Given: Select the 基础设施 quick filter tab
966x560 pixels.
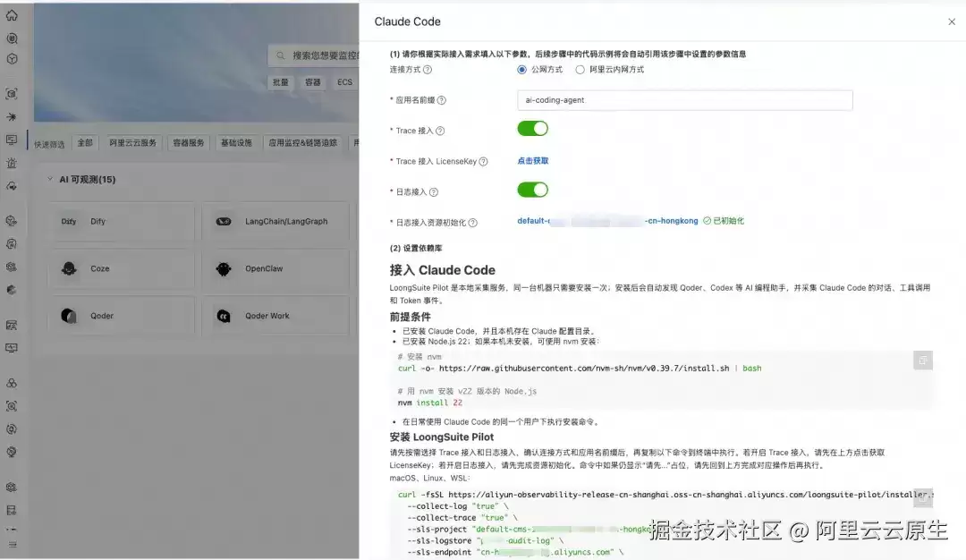Looking at the screenshot, I should [236, 143].
